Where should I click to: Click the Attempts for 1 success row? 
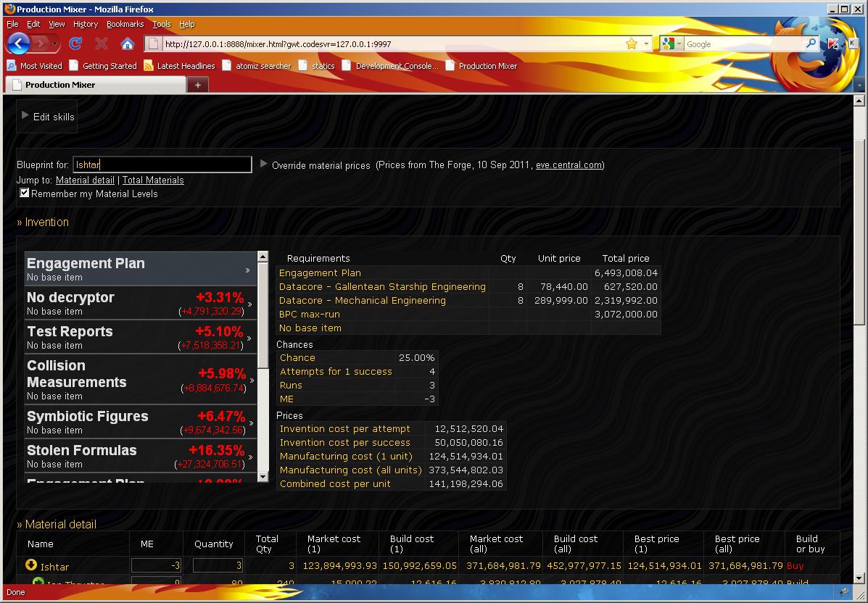(x=357, y=371)
